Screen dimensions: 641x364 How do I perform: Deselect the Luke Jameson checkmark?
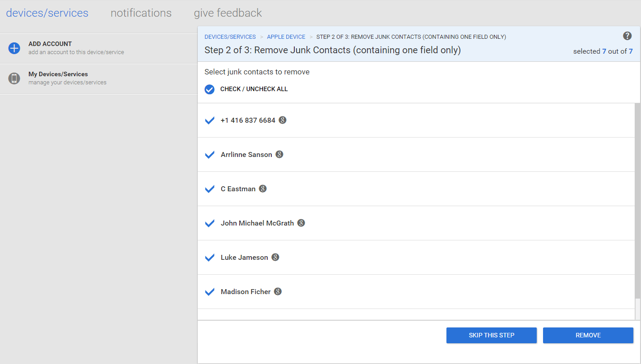209,258
